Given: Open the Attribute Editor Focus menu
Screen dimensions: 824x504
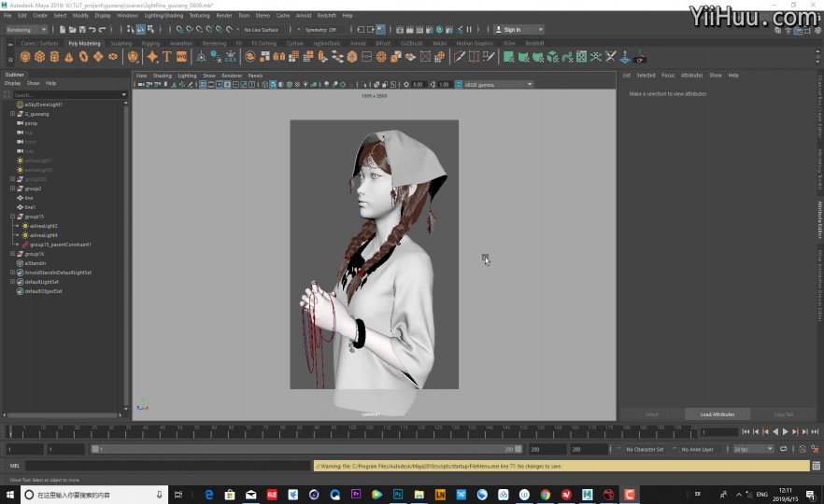Looking at the screenshot, I should tap(668, 76).
